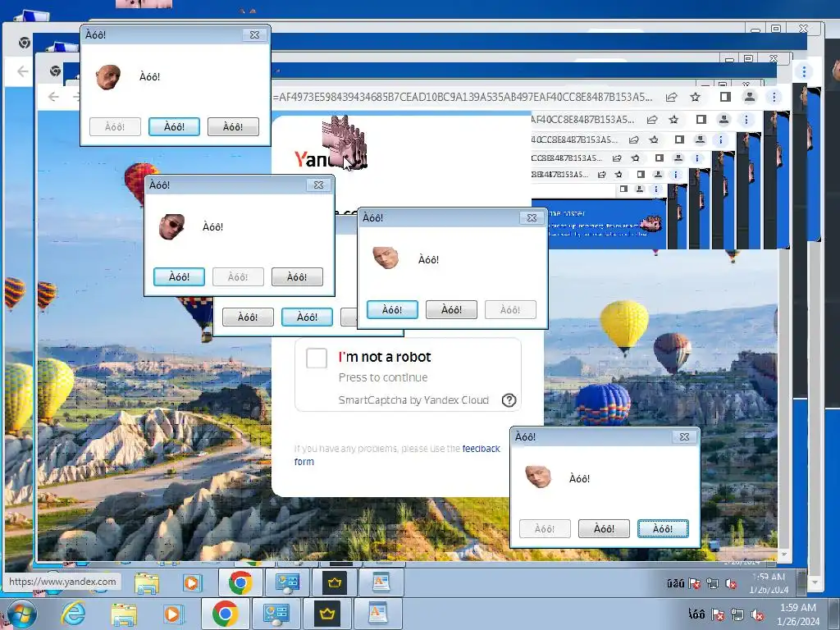
Task: Click highlighted 'Àóô!' button in dialog overlapping blue banner
Action: pyautogui.click(x=392, y=309)
